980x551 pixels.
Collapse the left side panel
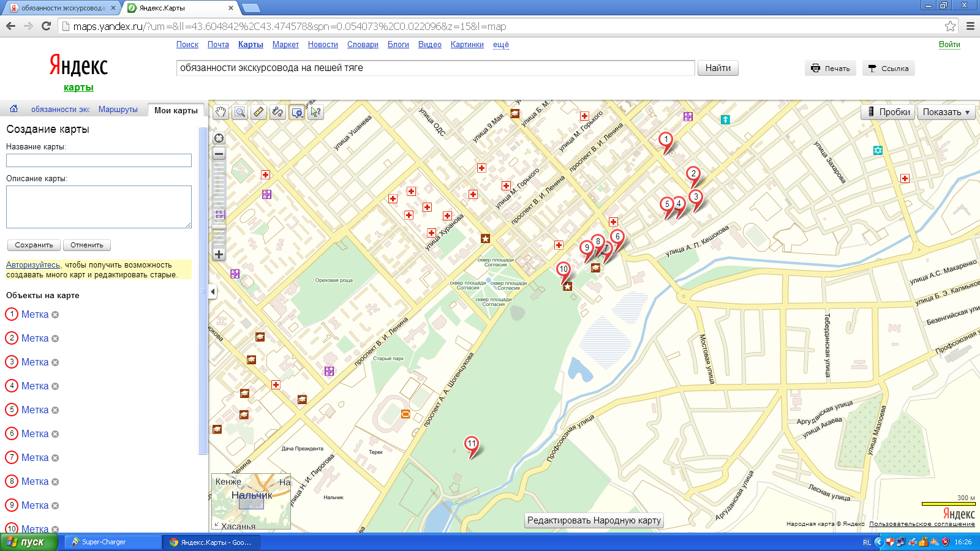click(213, 291)
